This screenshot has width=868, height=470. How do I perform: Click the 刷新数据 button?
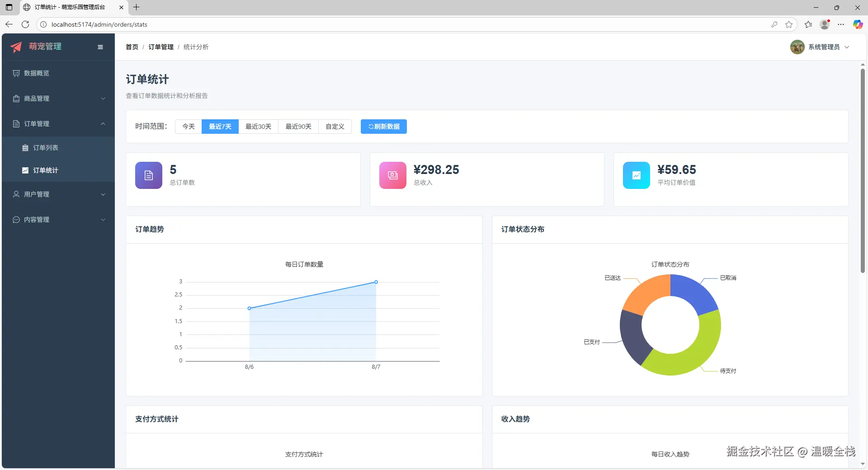[x=383, y=127]
